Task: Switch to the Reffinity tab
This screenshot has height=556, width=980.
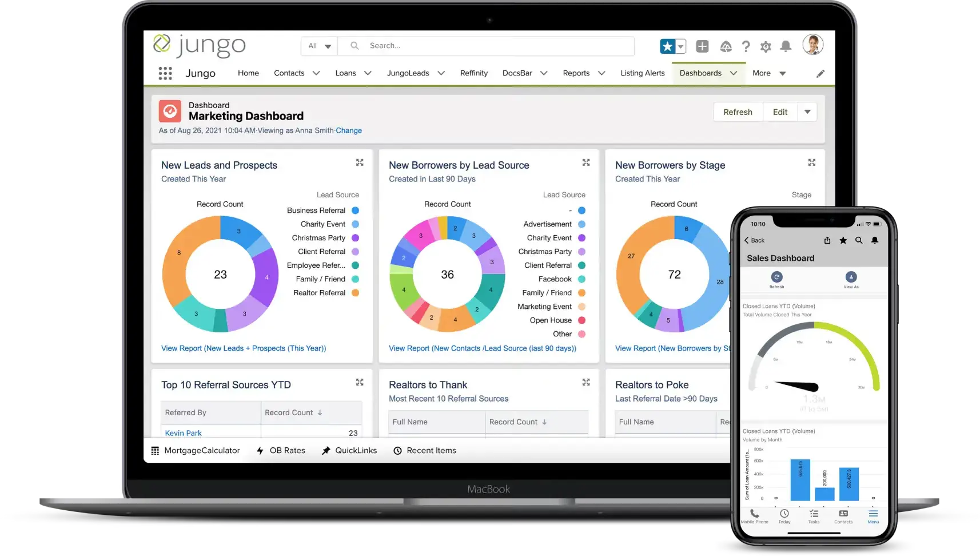Action: coord(473,73)
